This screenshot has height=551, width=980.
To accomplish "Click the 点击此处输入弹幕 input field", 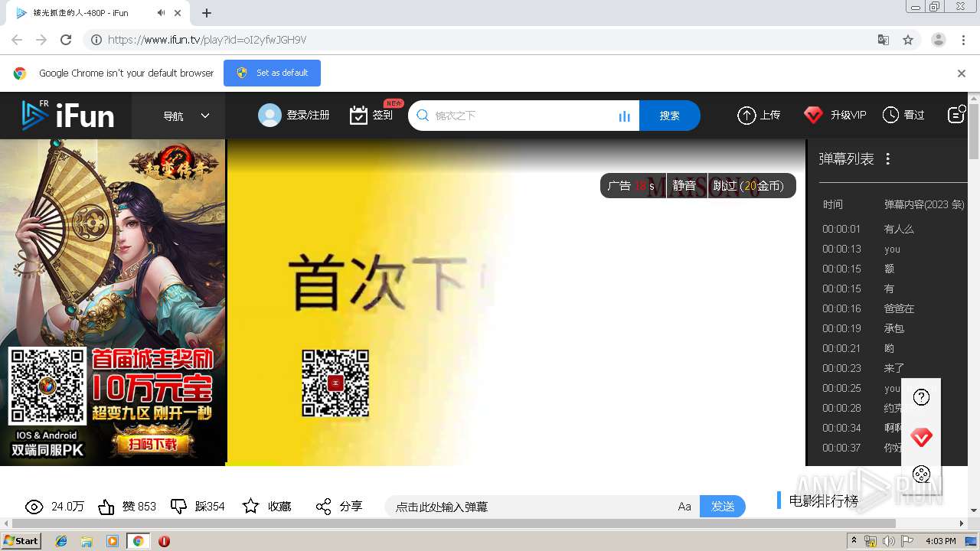I will click(x=528, y=507).
